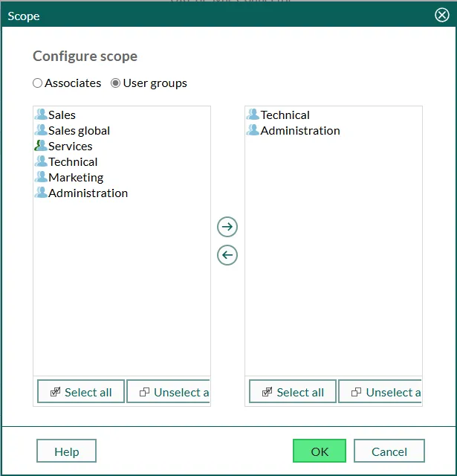The width and height of the screenshot is (457, 476).
Task: Cancel the scope configuration
Action: tap(389, 451)
